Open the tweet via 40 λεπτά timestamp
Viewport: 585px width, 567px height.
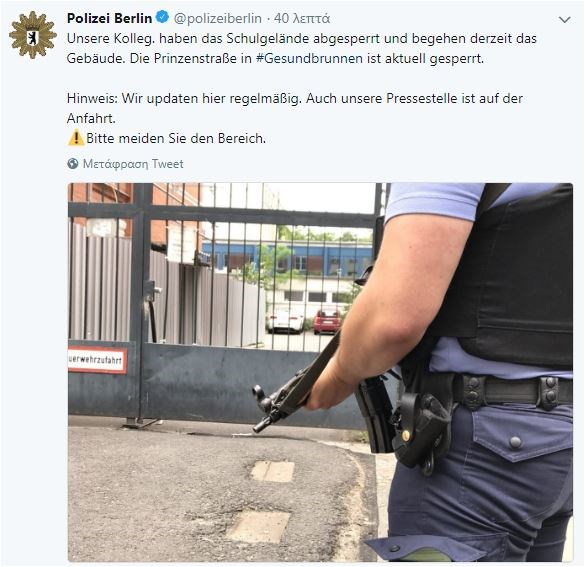302,18
